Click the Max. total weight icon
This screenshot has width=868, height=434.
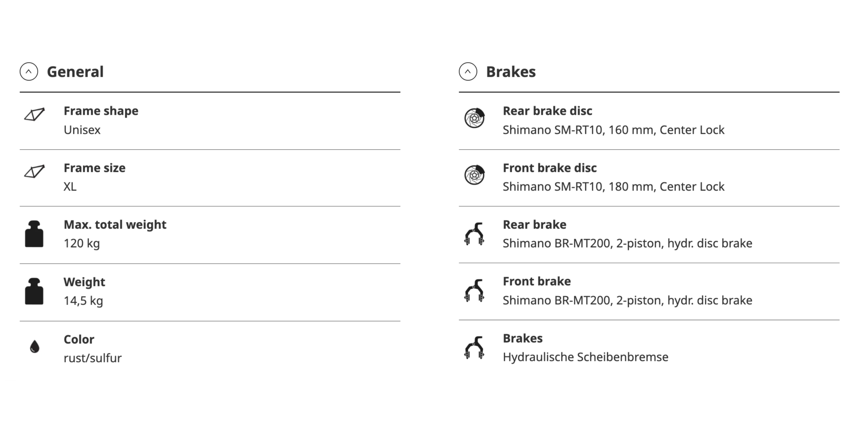click(34, 234)
